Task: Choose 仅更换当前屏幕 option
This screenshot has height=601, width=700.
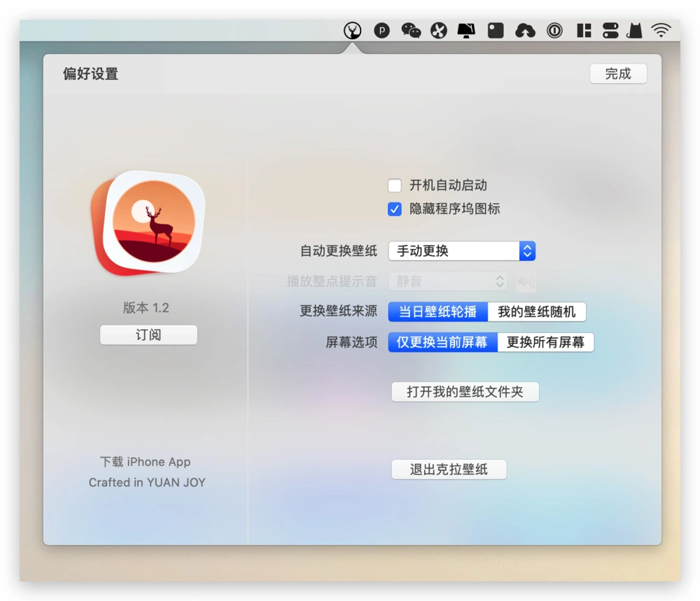Action: pyautogui.click(x=442, y=342)
